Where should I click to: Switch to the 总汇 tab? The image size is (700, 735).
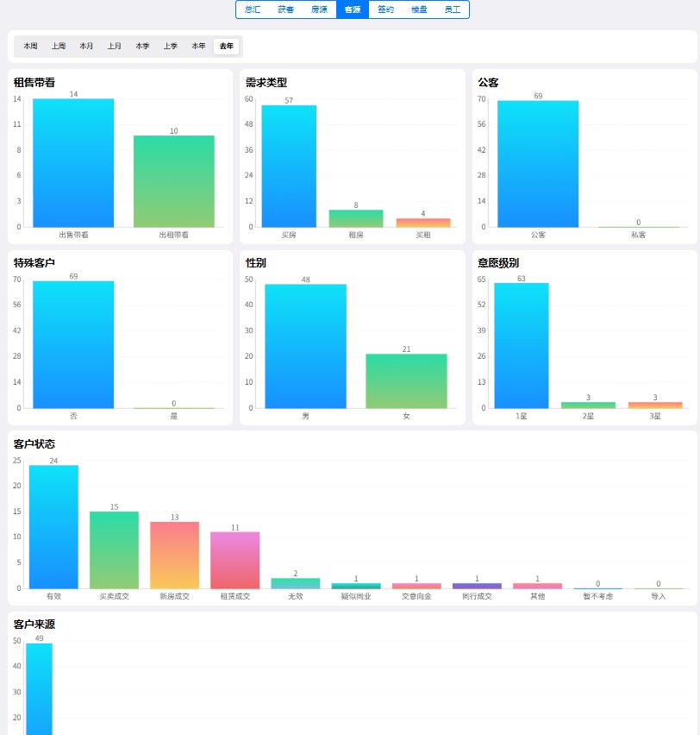pos(253,9)
